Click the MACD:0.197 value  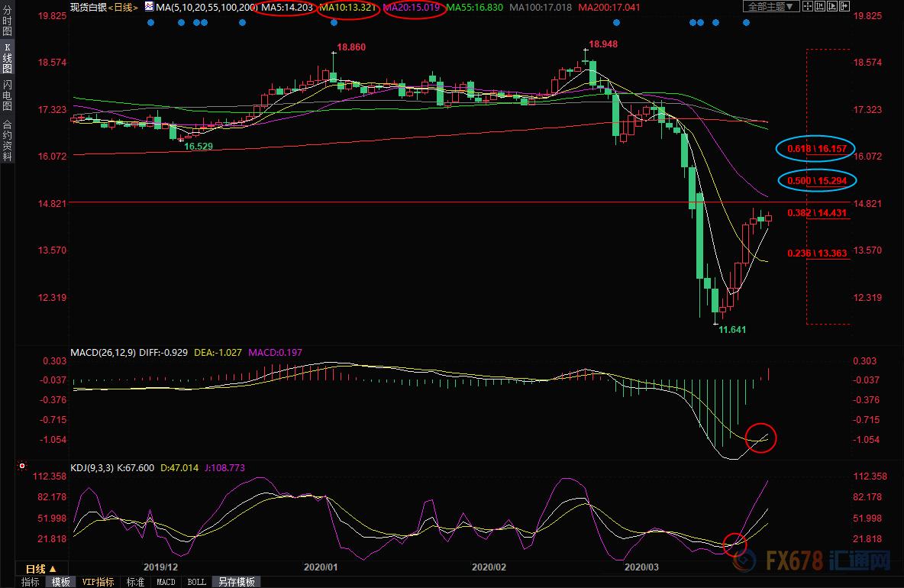tap(275, 352)
